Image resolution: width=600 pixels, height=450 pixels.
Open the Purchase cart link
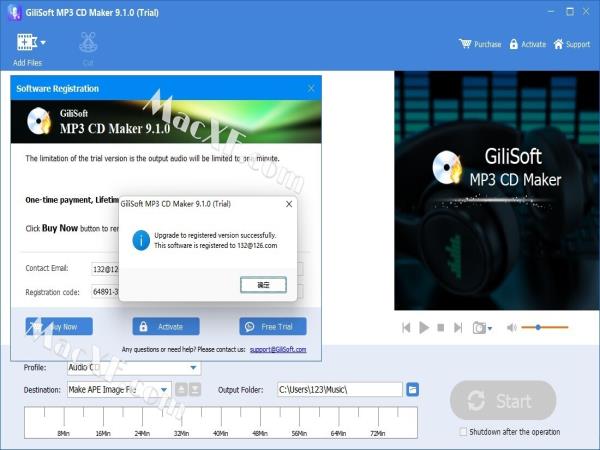(480, 44)
